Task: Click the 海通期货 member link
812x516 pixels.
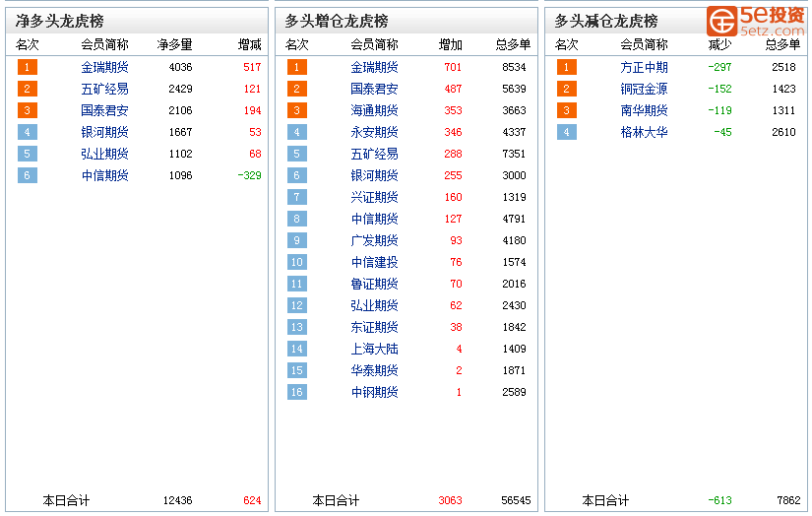Action: (x=374, y=111)
